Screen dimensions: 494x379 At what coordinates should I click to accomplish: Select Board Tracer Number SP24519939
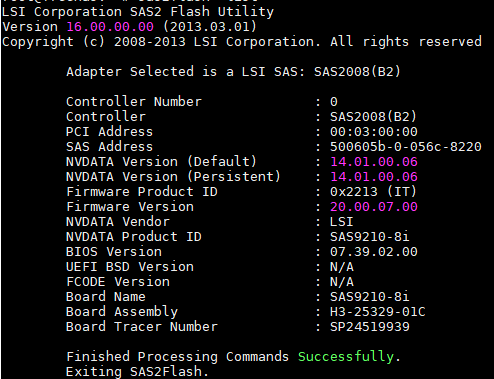pyautogui.click(x=369, y=327)
